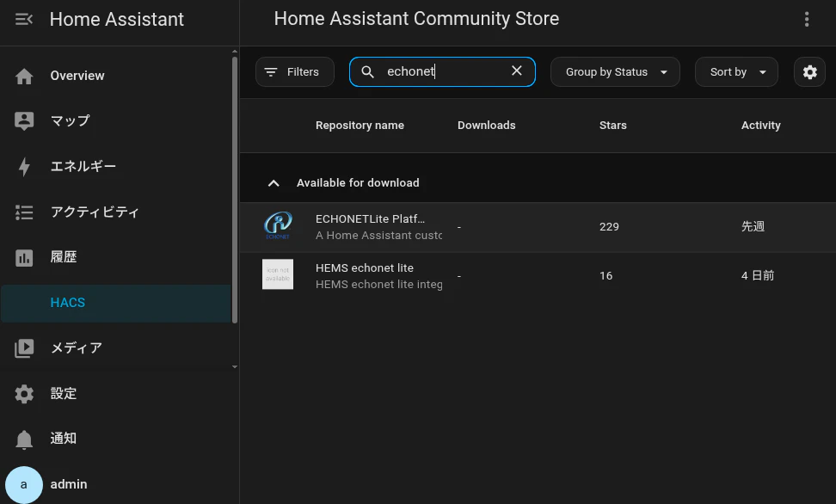836x504 pixels.
Task: Open 設定 in sidebar
Action: point(116,394)
